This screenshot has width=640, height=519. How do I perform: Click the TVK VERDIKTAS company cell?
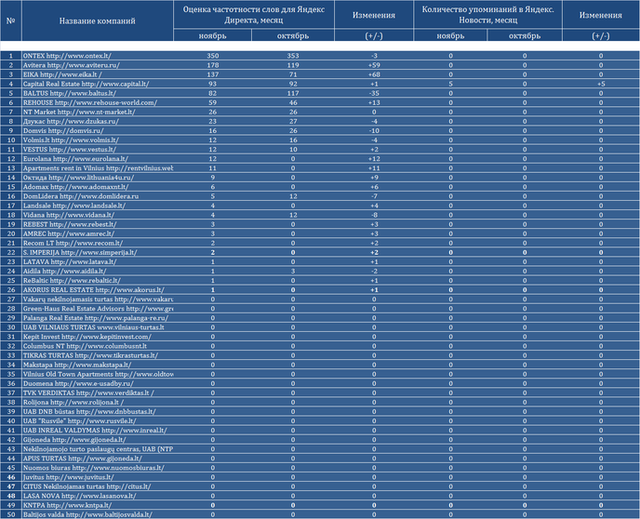tap(97, 393)
